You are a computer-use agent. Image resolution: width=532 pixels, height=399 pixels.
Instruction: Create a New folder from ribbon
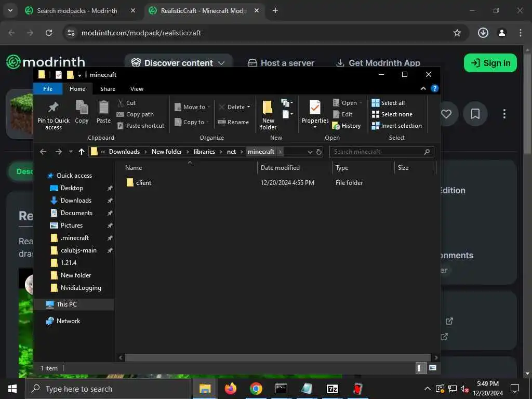click(268, 115)
